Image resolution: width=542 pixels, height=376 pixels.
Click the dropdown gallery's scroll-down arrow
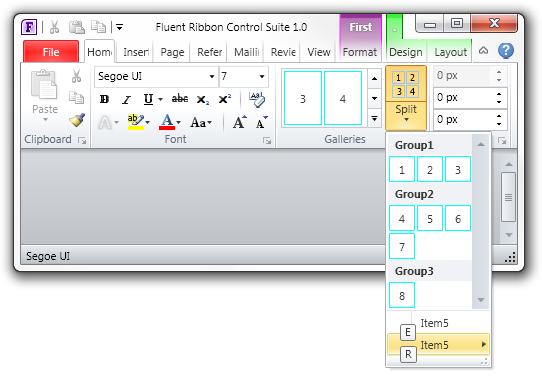point(480,300)
